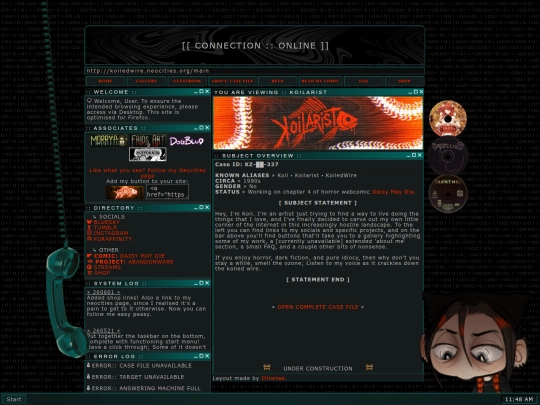Open the GALLERY navigation button
The height and width of the screenshot is (405, 540).
pyautogui.click(x=146, y=81)
